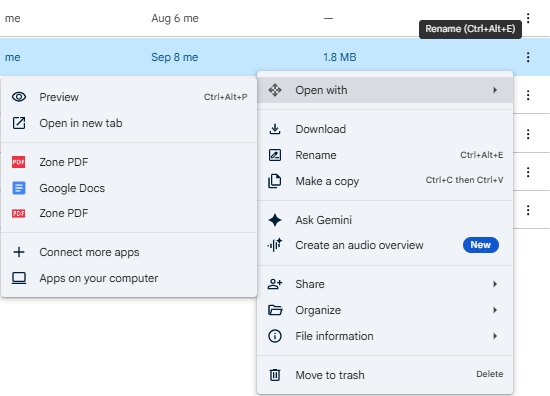Choose Create an audio overview
550x396 pixels.
(x=385, y=245)
